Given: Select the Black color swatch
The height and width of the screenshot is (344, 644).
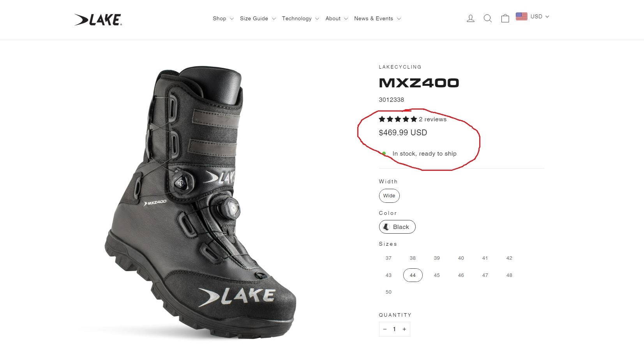Looking at the screenshot, I should coord(397,227).
